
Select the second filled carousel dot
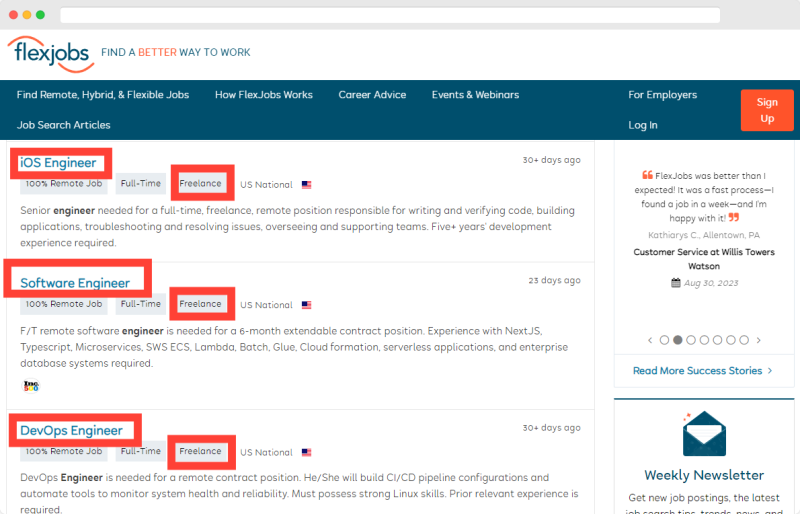click(678, 340)
